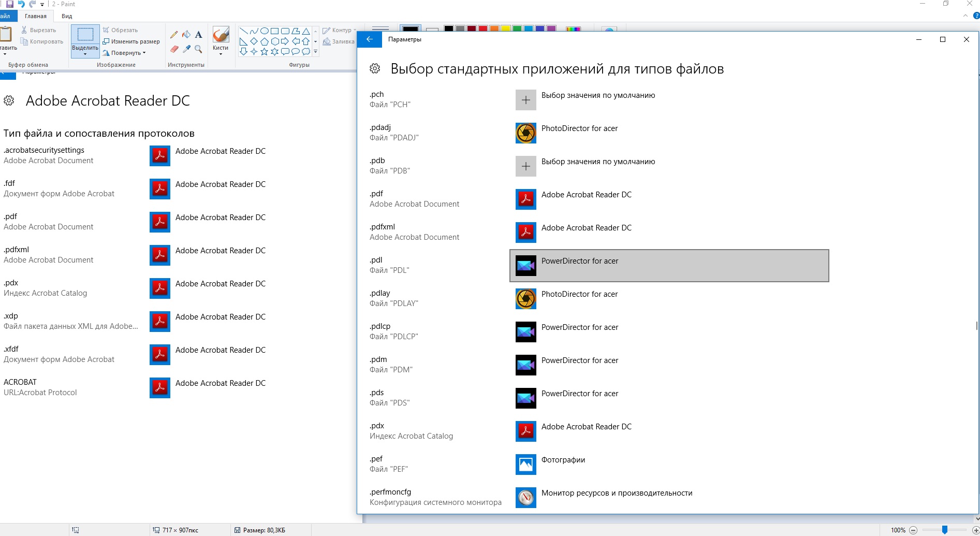Open Customize Quick Access Toolbar dropdown
The height and width of the screenshot is (536, 980).
[42, 5]
